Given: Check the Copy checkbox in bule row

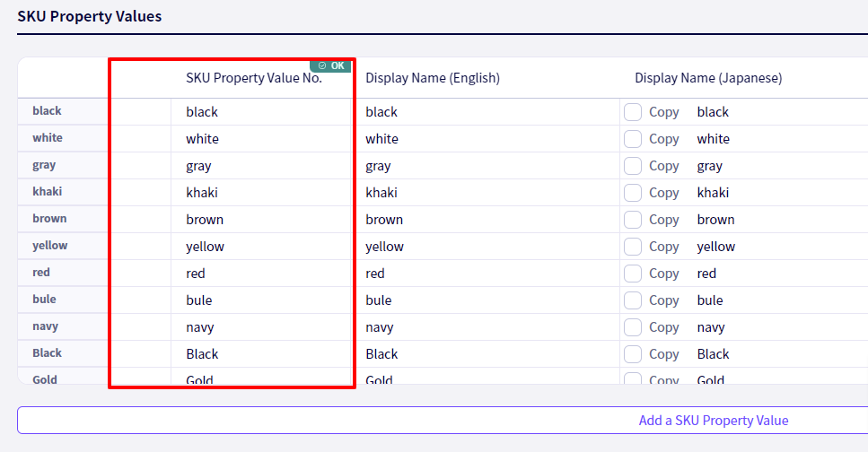Looking at the screenshot, I should (633, 300).
